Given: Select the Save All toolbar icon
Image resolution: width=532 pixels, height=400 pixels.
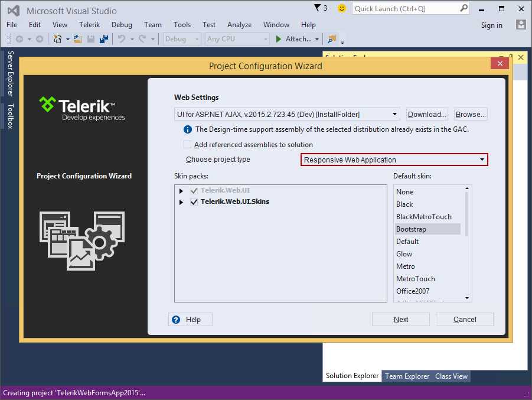Looking at the screenshot, I should tap(104, 38).
